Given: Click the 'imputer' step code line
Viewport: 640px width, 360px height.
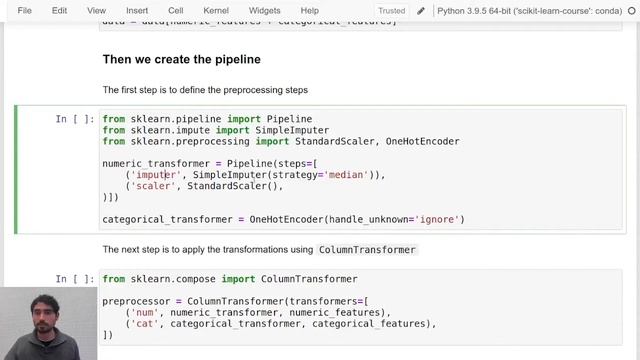Looking at the screenshot, I should click(x=255, y=175).
